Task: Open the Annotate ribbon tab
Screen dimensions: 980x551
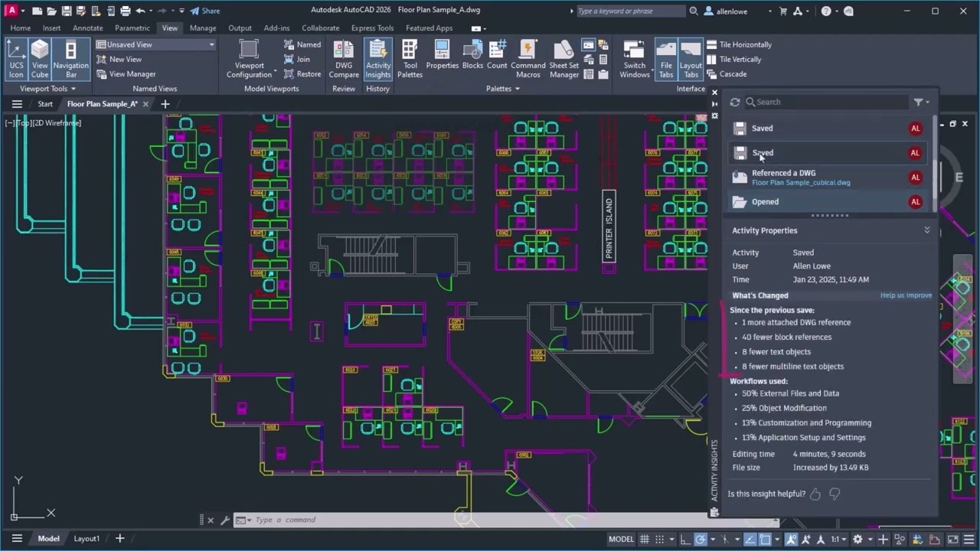Action: [x=87, y=28]
